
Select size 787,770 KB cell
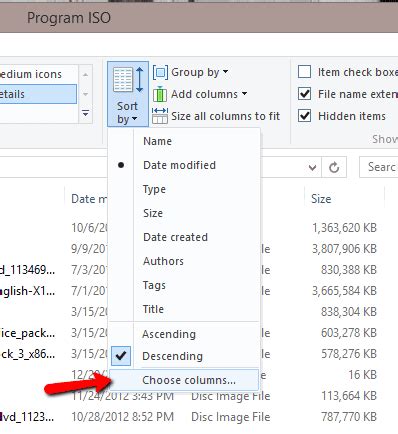pyautogui.click(x=349, y=417)
